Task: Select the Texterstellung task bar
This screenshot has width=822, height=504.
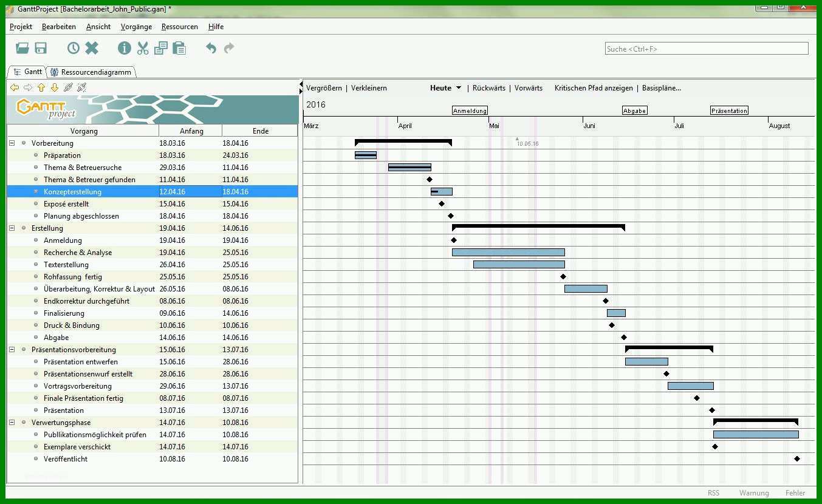Action: 519,265
